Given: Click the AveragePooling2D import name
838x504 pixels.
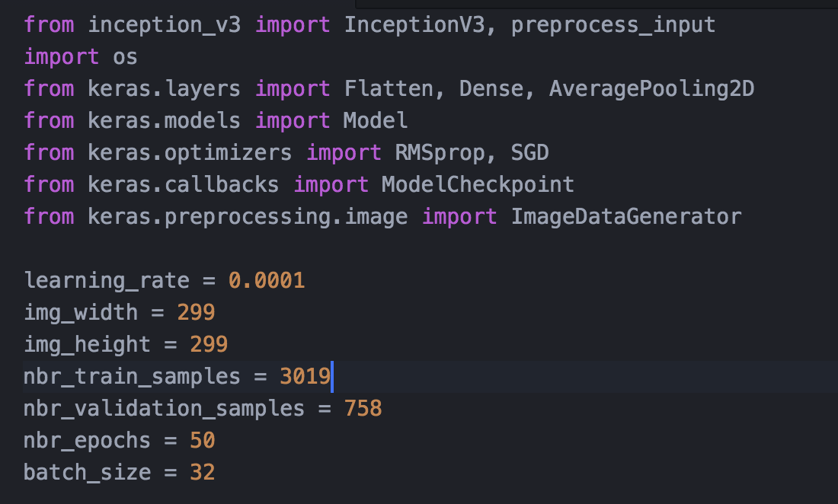Looking at the screenshot, I should point(651,88).
